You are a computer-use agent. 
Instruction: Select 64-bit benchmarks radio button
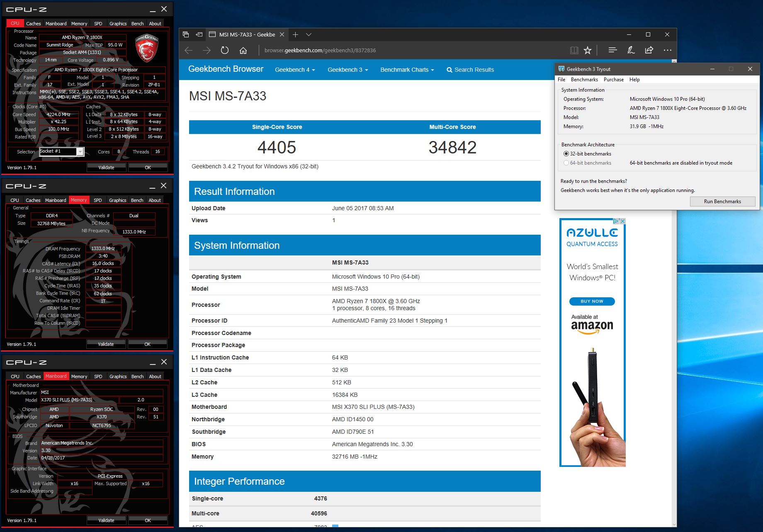click(566, 163)
